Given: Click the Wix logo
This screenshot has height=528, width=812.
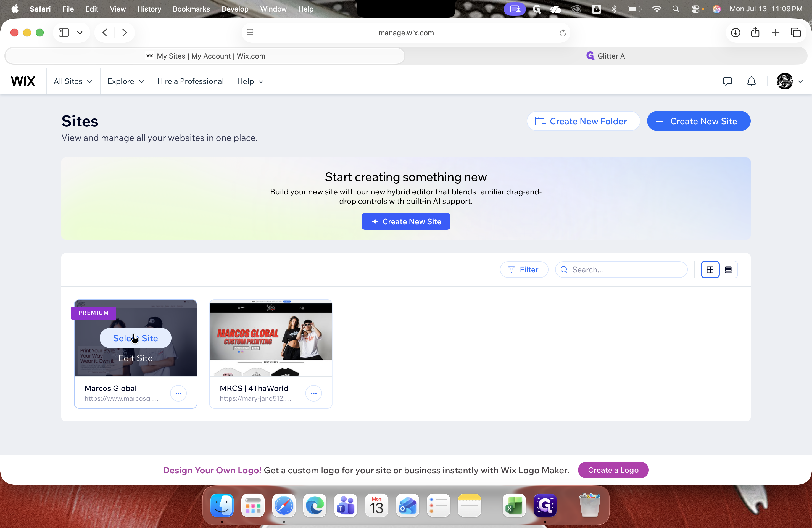Looking at the screenshot, I should click(23, 81).
